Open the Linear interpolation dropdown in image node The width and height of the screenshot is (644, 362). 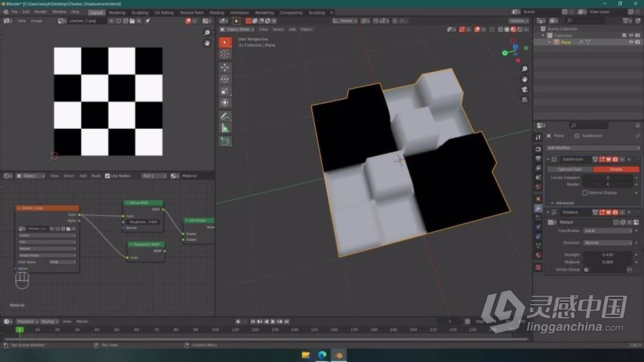coord(47,235)
